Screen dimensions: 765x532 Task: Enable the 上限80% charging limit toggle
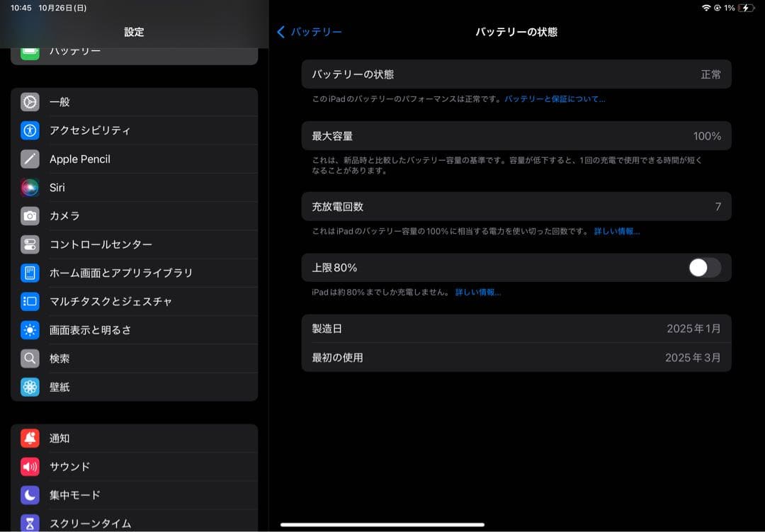[x=703, y=268]
